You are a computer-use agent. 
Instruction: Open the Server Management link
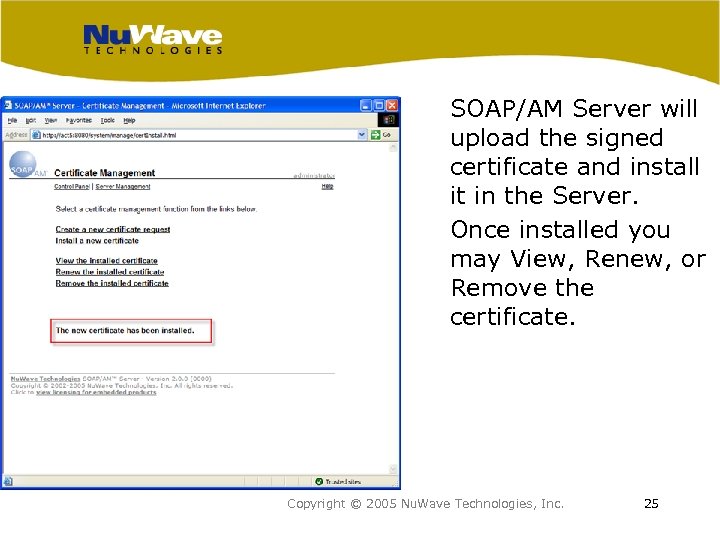point(123,186)
